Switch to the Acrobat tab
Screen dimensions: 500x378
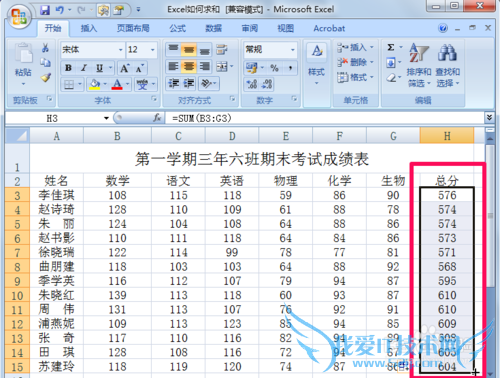[329, 28]
